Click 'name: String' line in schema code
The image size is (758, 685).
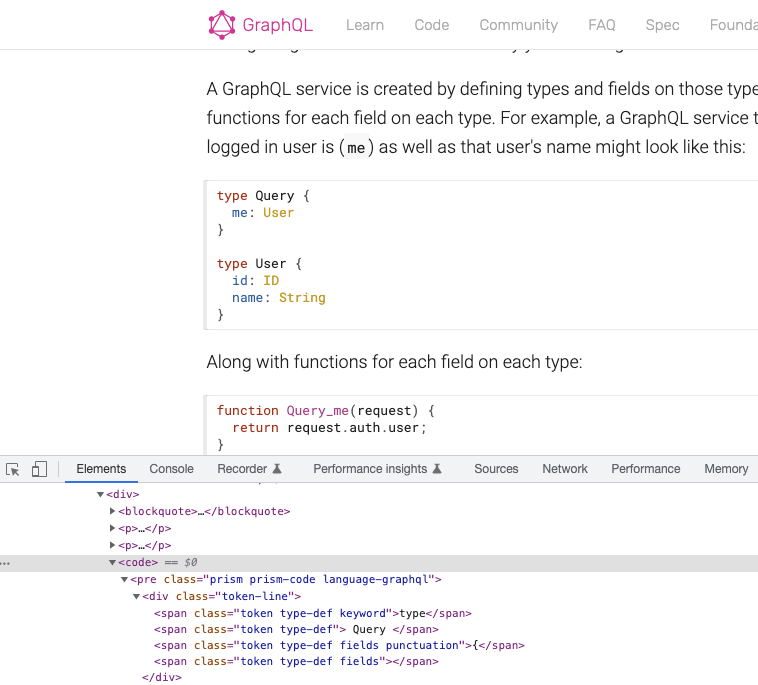point(278,297)
